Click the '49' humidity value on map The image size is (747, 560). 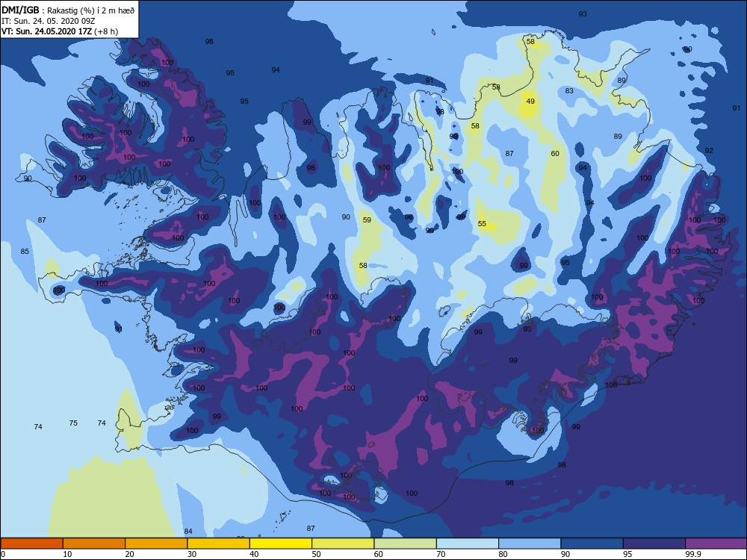(530, 101)
